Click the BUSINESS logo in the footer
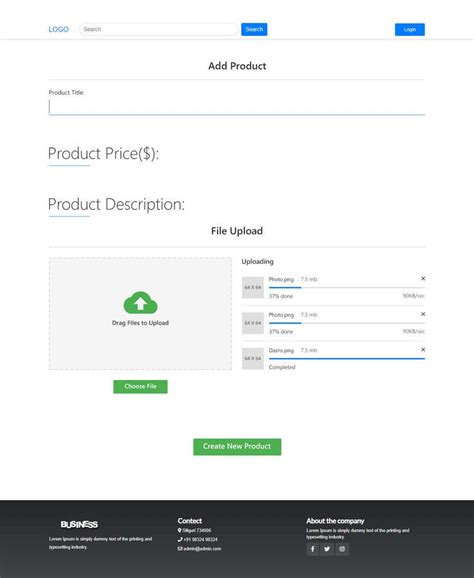Image resolution: width=474 pixels, height=578 pixels. pos(79,524)
